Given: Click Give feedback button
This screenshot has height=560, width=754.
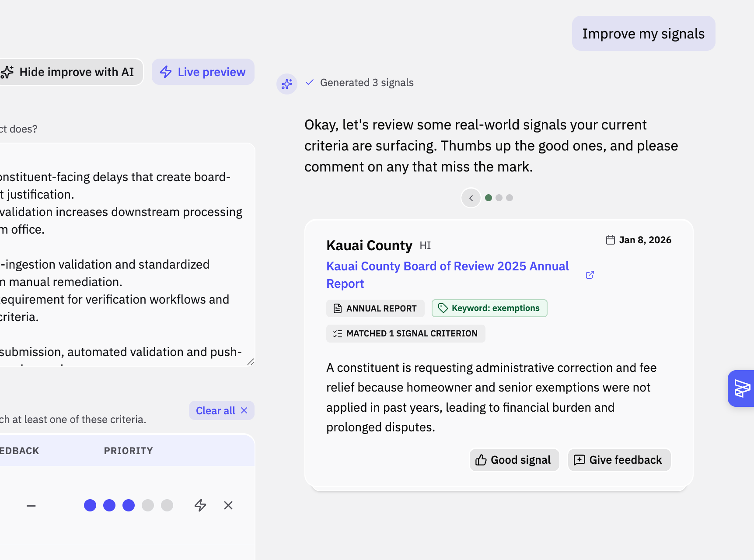Looking at the screenshot, I should pyautogui.click(x=619, y=460).
